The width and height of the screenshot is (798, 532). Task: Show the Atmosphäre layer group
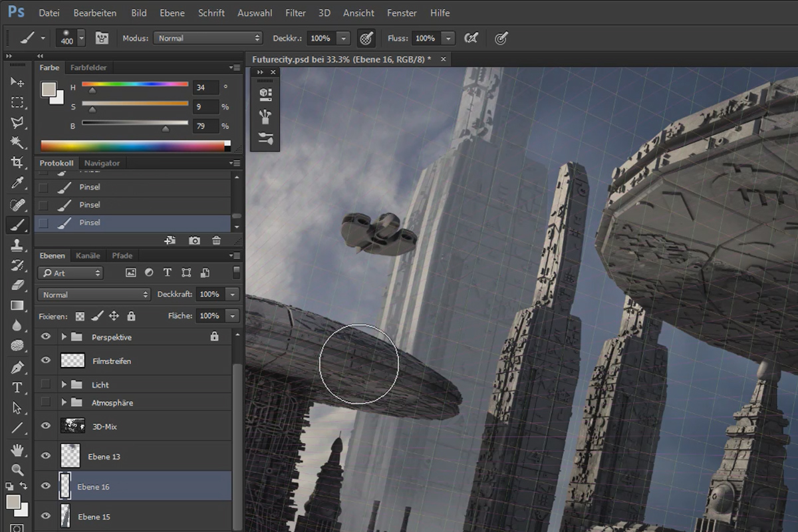pos(45,402)
